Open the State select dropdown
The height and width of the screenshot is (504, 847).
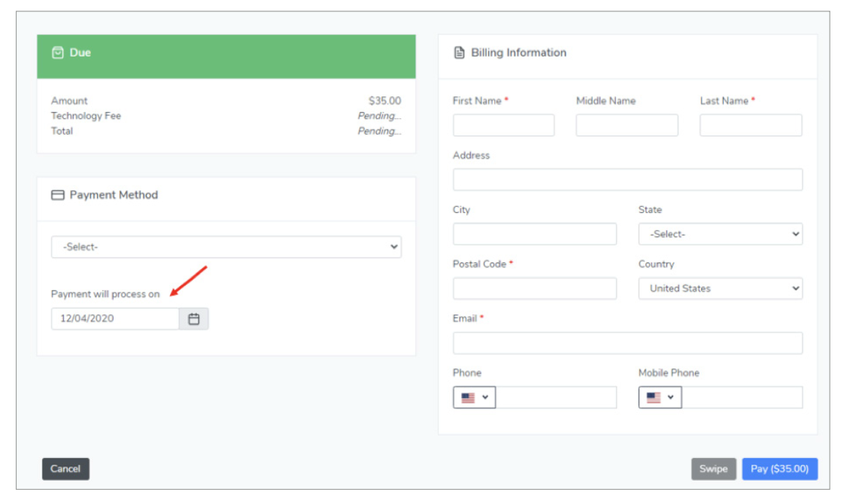pyautogui.click(x=720, y=234)
